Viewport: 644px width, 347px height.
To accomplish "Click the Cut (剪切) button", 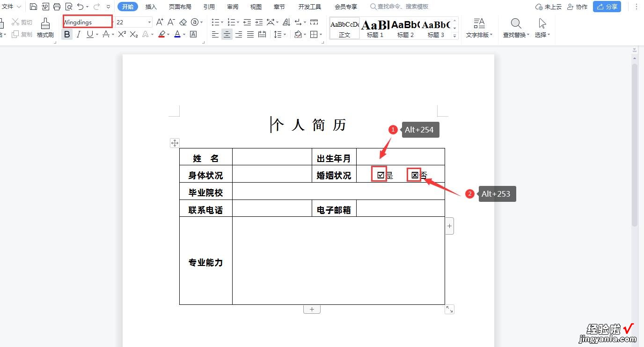I will tap(22, 22).
